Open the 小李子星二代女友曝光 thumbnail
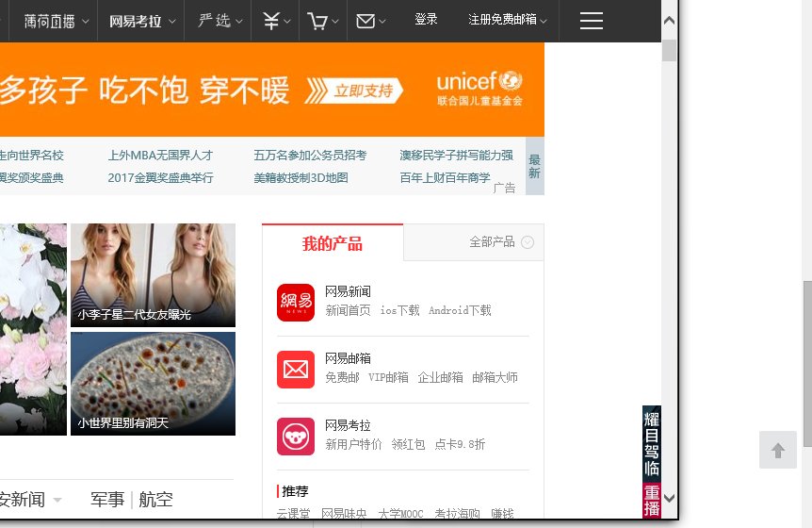The height and width of the screenshot is (528, 812). point(154,275)
